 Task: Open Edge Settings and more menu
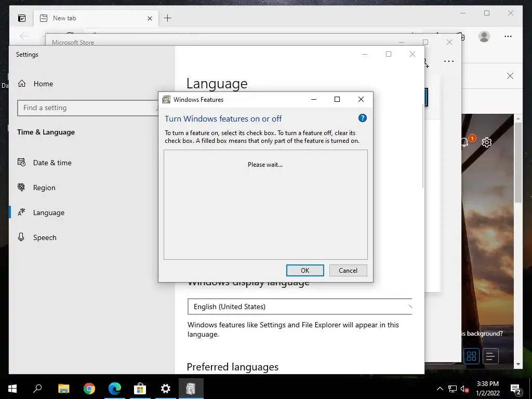click(508, 36)
